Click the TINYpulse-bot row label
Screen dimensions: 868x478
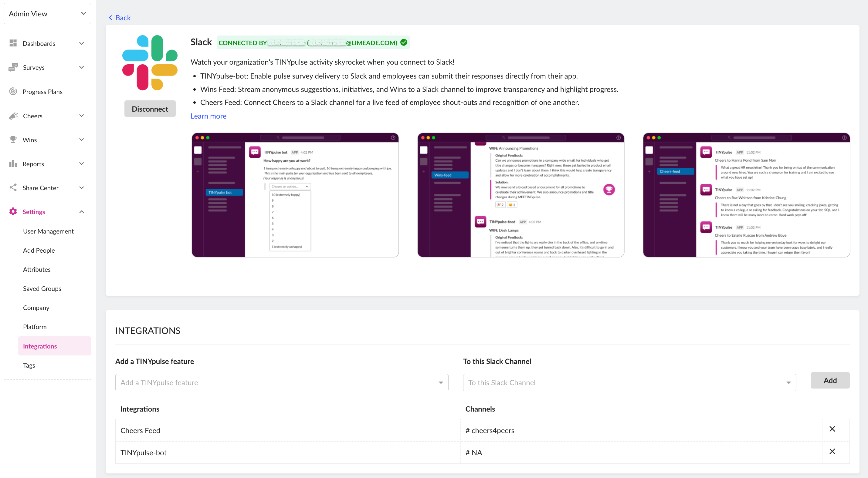pyautogui.click(x=144, y=453)
